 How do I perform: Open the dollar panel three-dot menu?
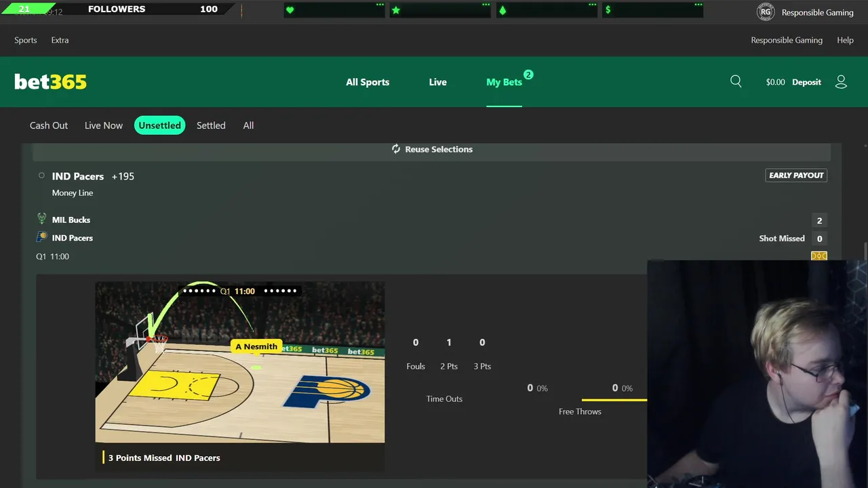(698, 5)
